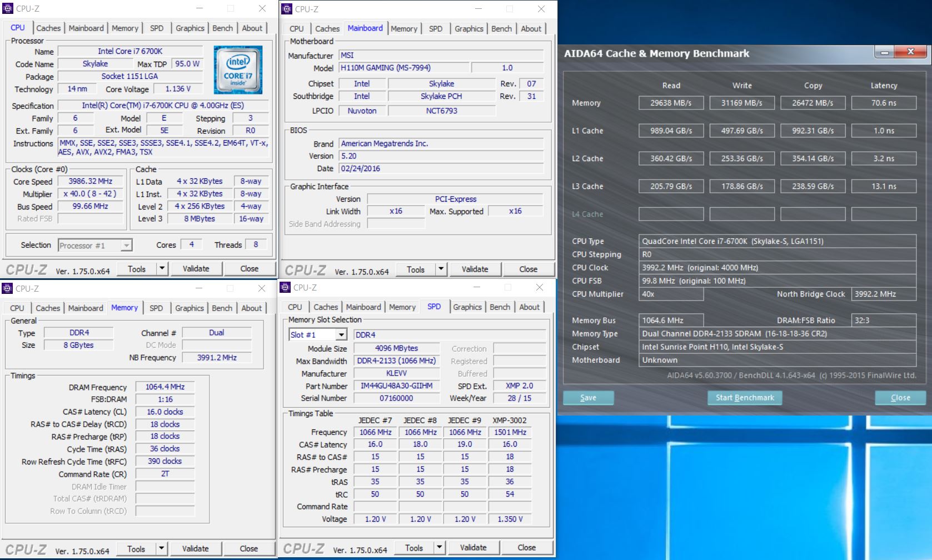Click CPU-Z title icon in the CPU tab window
This screenshot has height=560, width=932.
click(8, 8)
